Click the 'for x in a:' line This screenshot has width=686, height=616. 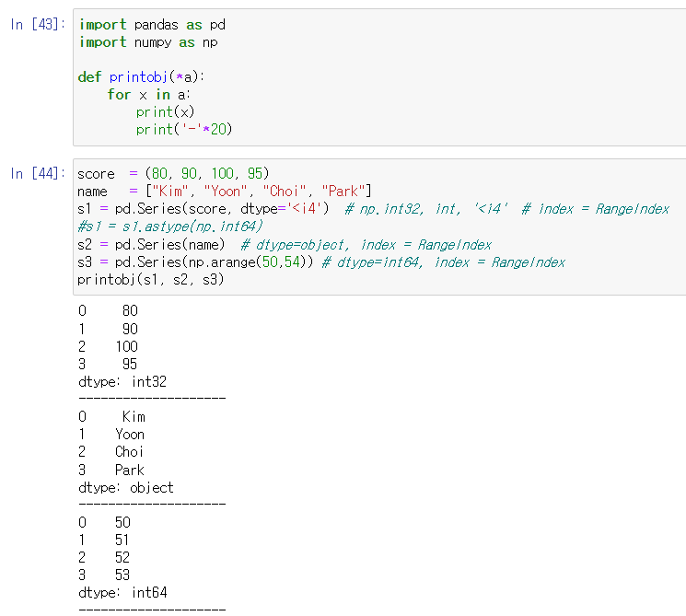click(x=149, y=95)
